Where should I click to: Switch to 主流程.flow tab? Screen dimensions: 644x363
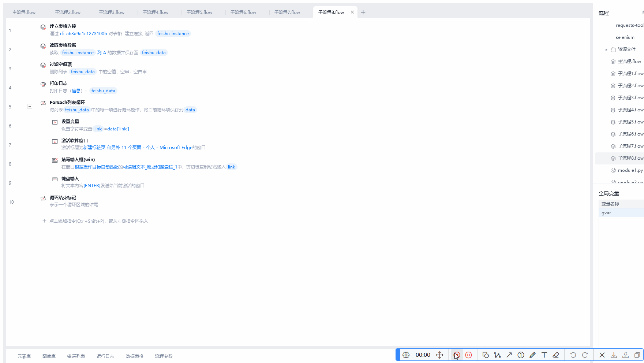(x=24, y=12)
